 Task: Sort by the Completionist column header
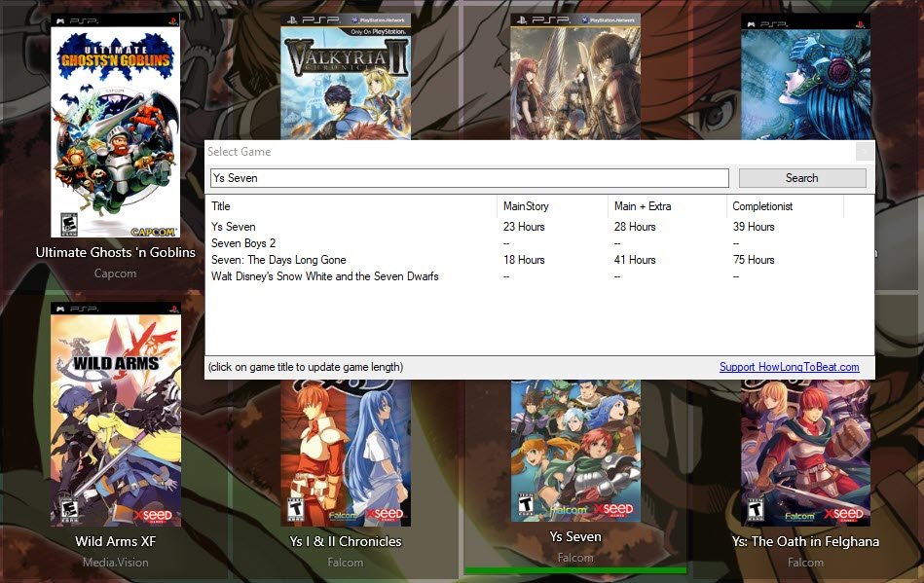[x=785, y=206]
